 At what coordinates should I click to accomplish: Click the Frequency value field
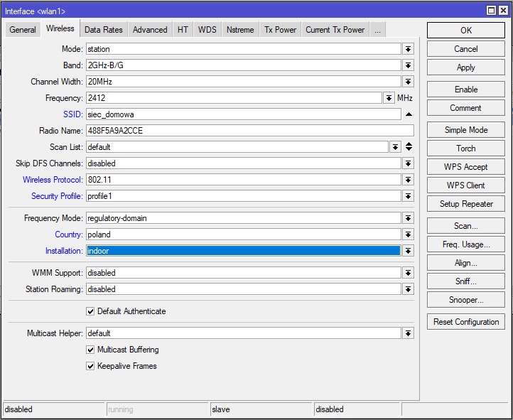click(x=234, y=98)
